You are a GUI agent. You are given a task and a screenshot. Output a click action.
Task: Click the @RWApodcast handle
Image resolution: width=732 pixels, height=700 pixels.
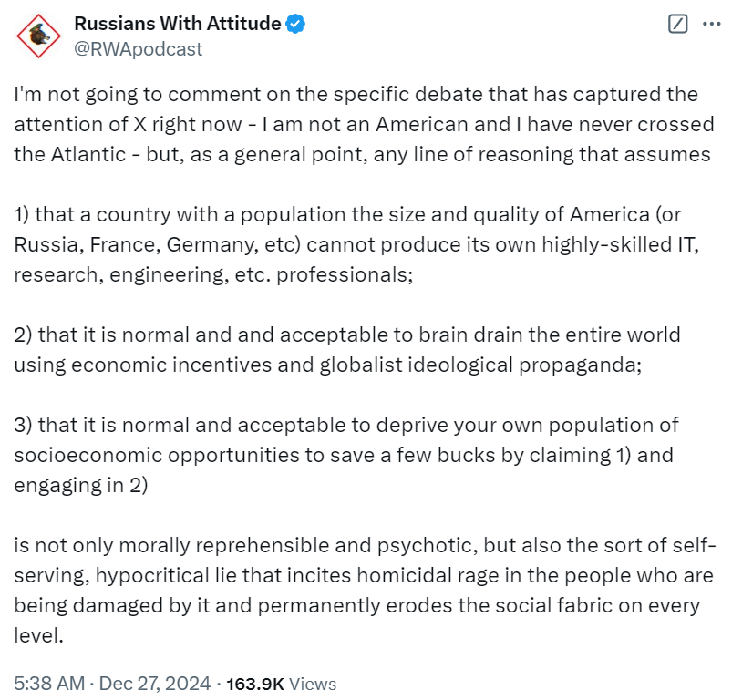coord(138,49)
